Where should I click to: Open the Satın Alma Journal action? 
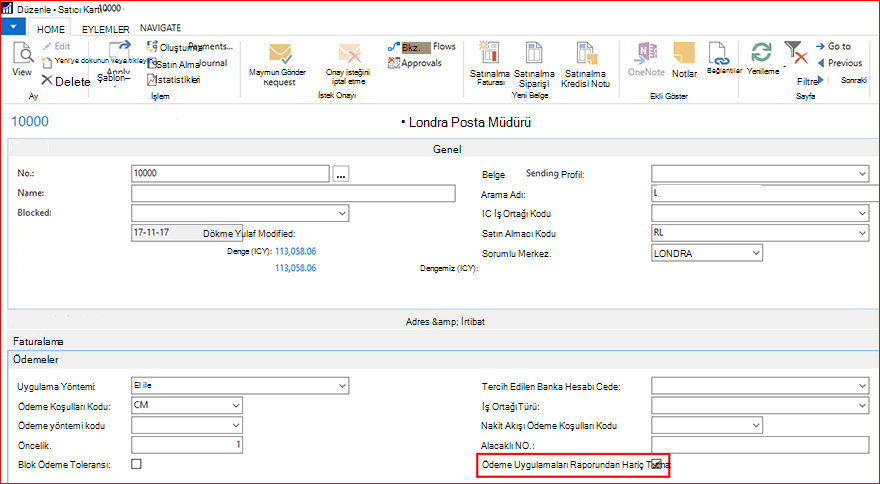152,63
